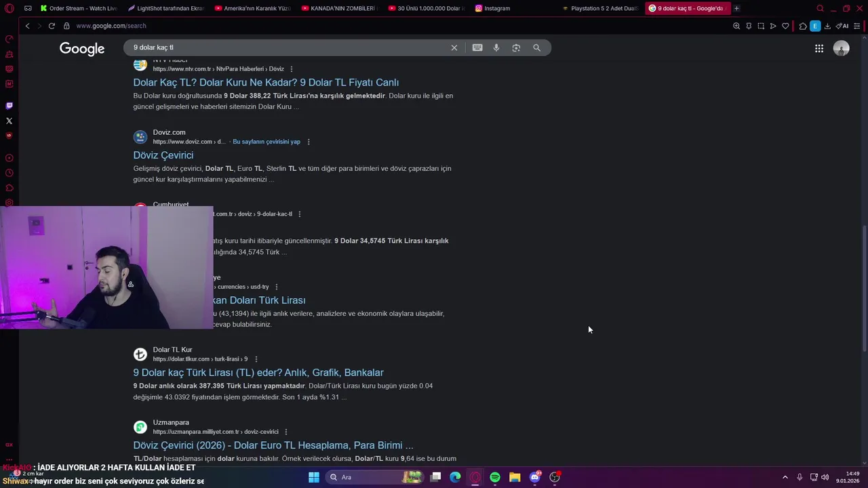This screenshot has height=488, width=868.
Task: Go to the Google homepage logo
Action: [x=82, y=49]
